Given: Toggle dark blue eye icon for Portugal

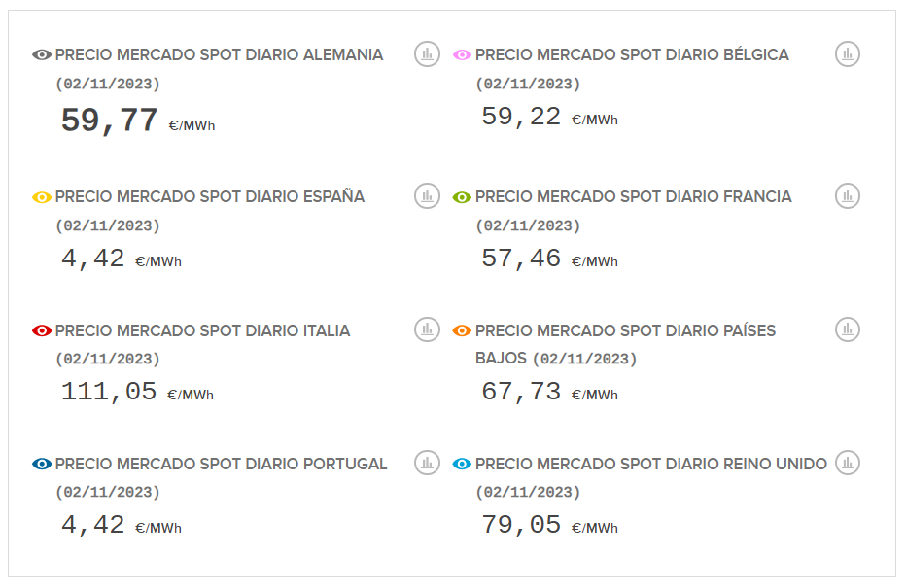Looking at the screenshot, I should [42, 465].
